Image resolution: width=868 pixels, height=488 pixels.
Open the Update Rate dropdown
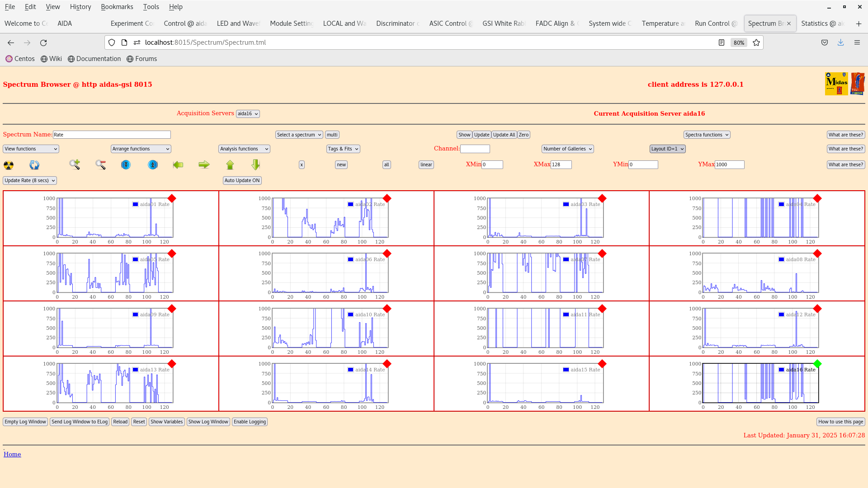30,180
